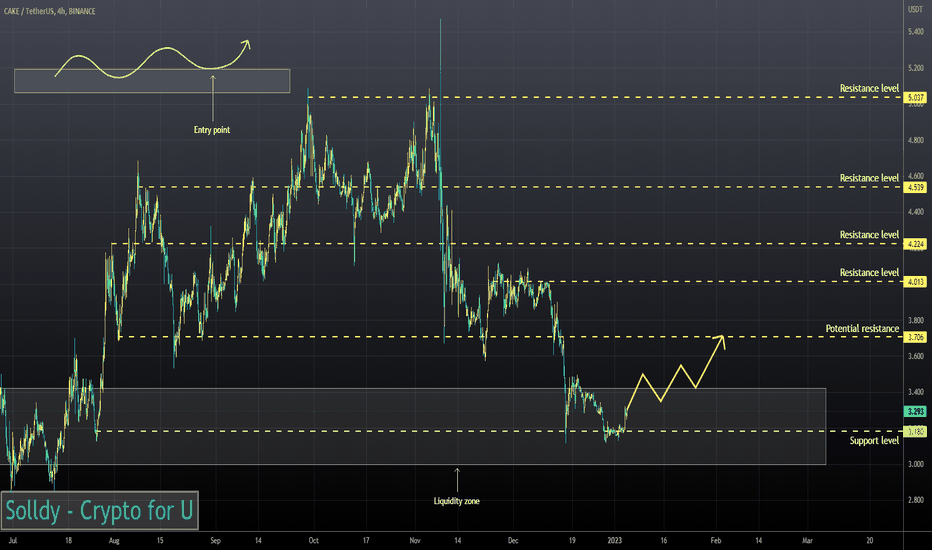
Task: Click the Jul label on time axis
Action: [x=12, y=540]
